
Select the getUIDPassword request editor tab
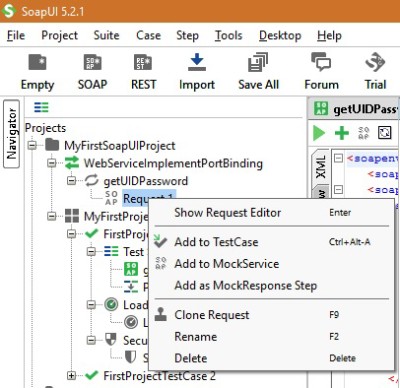pos(355,109)
